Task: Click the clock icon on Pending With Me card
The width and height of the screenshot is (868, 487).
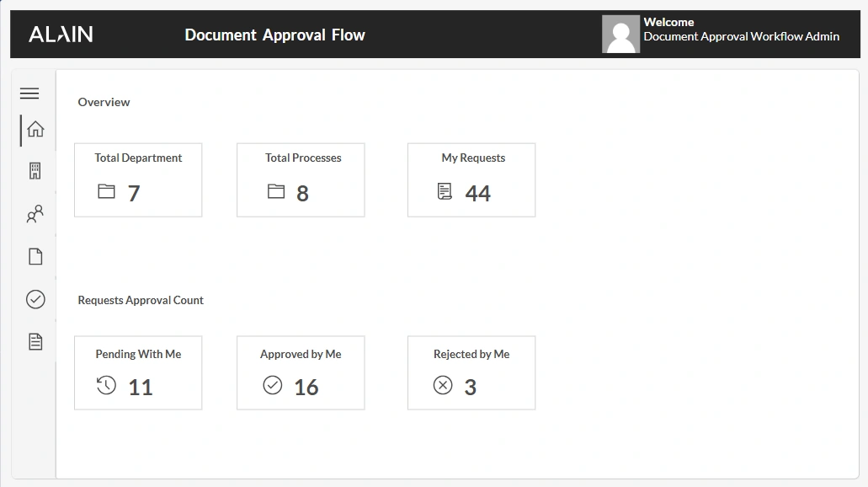Action: point(104,385)
